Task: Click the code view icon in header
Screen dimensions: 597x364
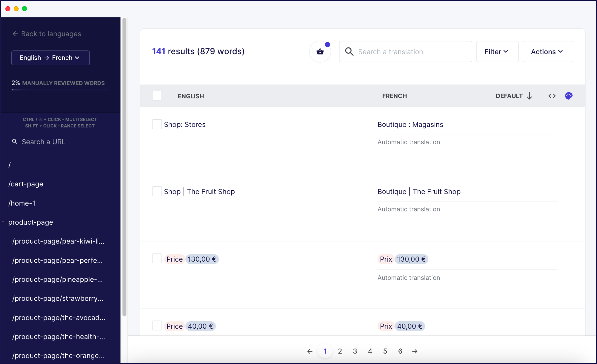Action: (x=552, y=96)
